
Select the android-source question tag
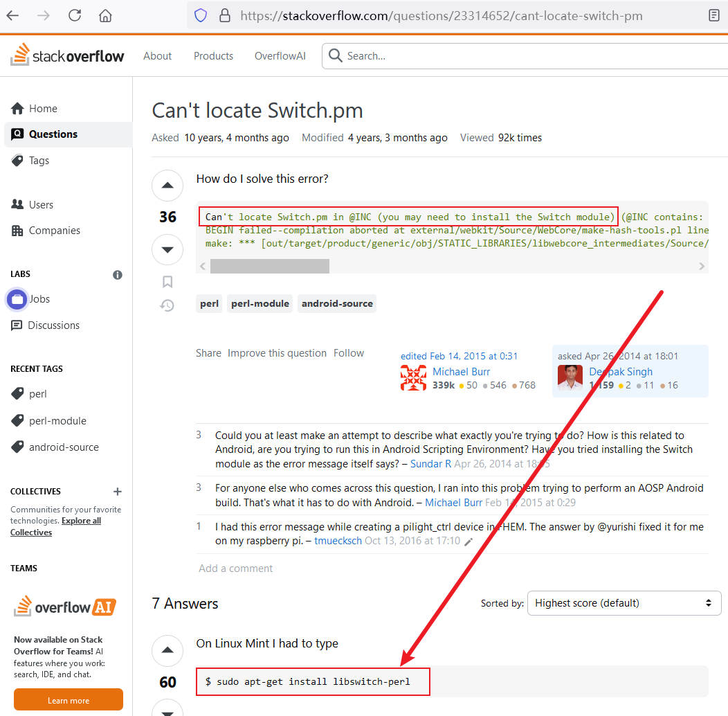coord(337,303)
